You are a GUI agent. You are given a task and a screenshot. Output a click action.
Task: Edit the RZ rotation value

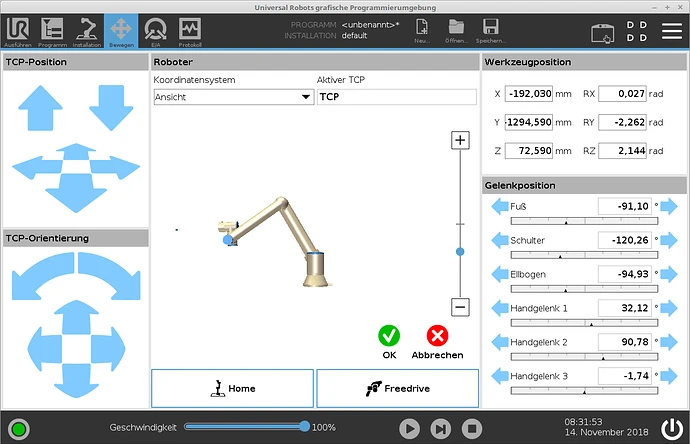[x=622, y=151]
